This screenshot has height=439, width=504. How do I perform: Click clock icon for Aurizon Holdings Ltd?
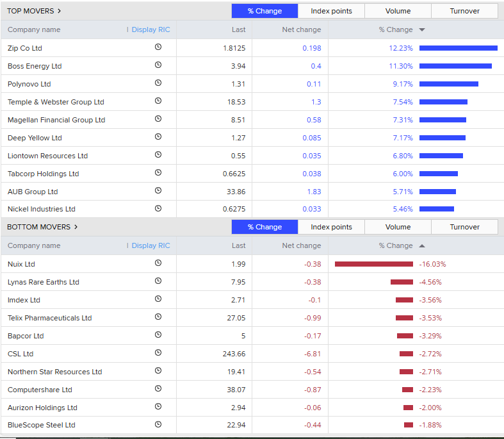click(158, 406)
